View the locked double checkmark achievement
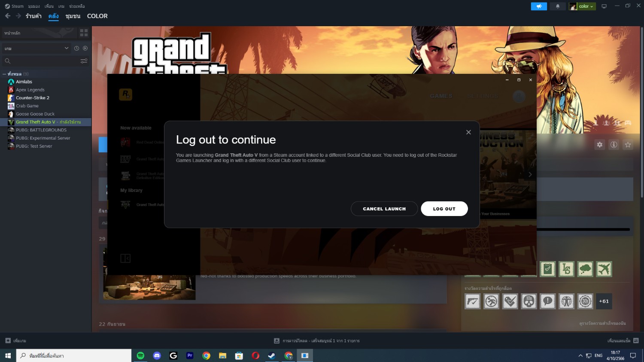 [510, 301]
